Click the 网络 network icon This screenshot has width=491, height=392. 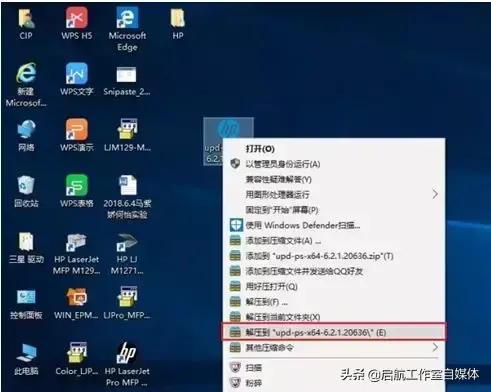[x=26, y=136]
